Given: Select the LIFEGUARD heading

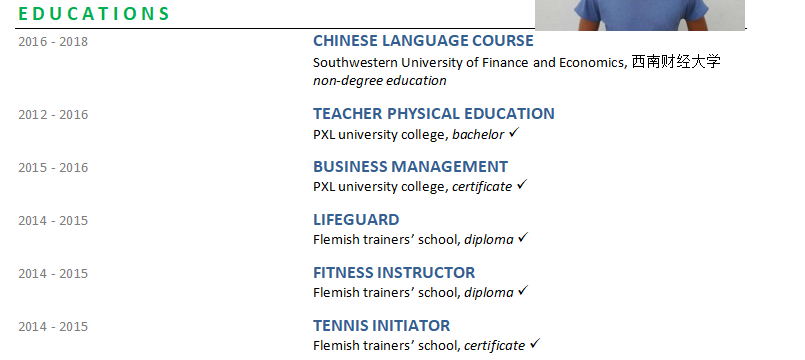Looking at the screenshot, I should (356, 219).
